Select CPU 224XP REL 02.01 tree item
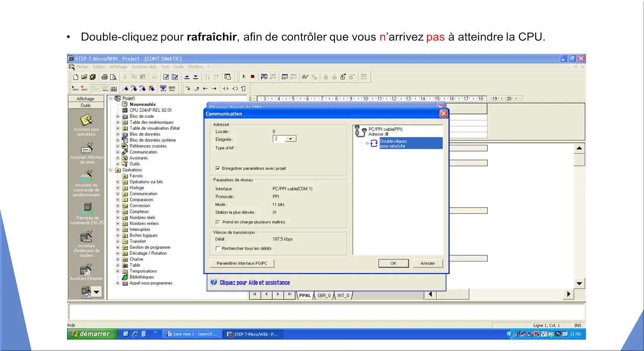The image size is (644, 351). [150, 110]
